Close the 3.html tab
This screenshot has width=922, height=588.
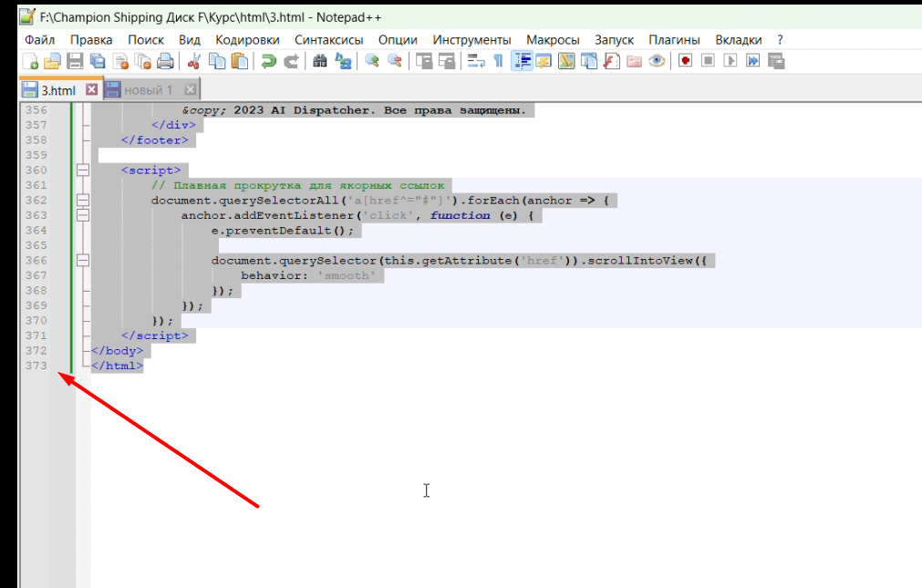click(92, 89)
